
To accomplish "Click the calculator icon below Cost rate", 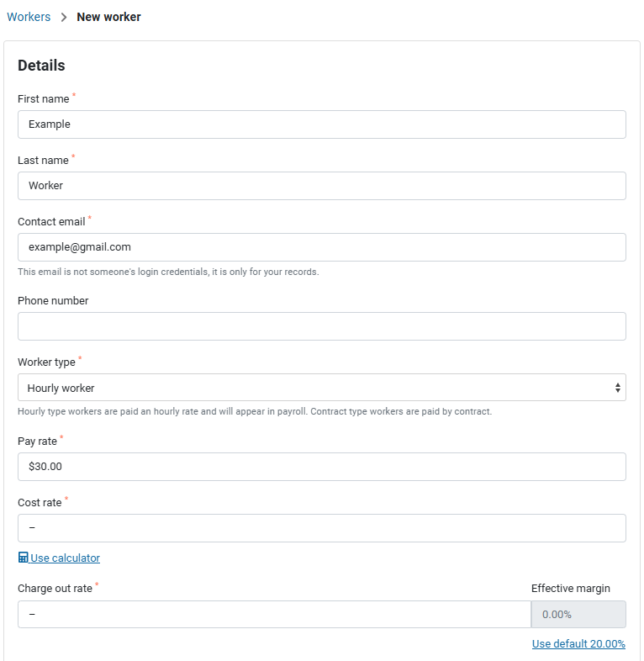I will click(x=23, y=558).
